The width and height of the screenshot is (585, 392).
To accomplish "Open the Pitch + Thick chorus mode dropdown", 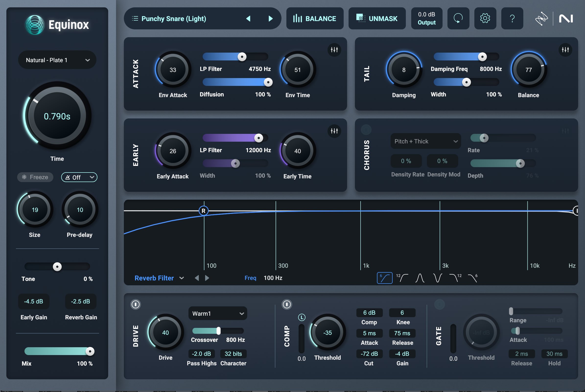I will click(425, 141).
